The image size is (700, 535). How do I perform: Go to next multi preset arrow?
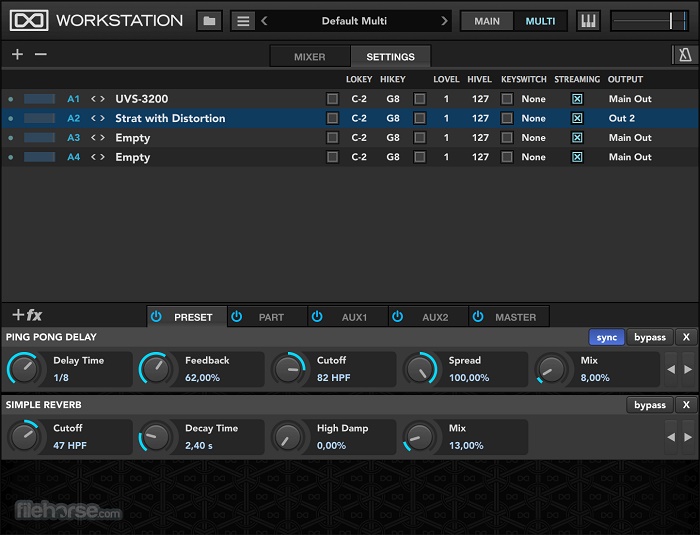pyautogui.click(x=444, y=21)
